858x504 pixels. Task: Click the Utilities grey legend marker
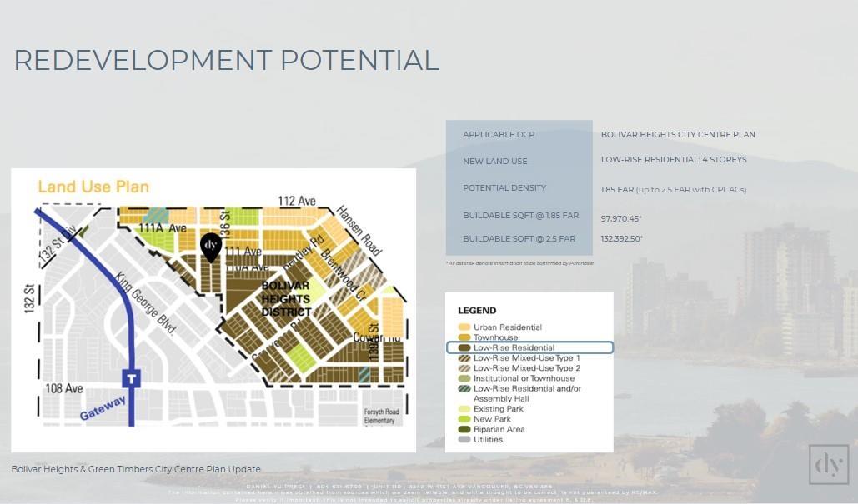click(x=464, y=440)
